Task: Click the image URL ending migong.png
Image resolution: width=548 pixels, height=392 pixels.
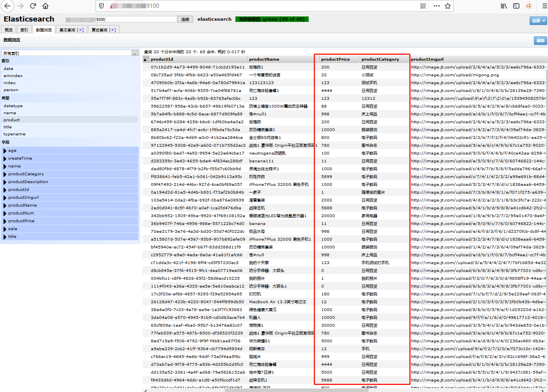Action: coord(455,75)
